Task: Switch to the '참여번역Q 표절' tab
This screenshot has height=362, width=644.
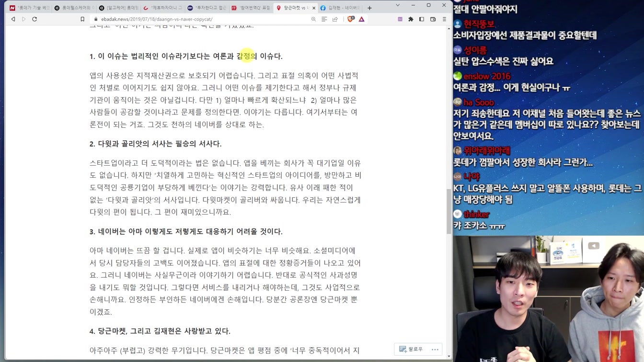Action: pos(251,8)
